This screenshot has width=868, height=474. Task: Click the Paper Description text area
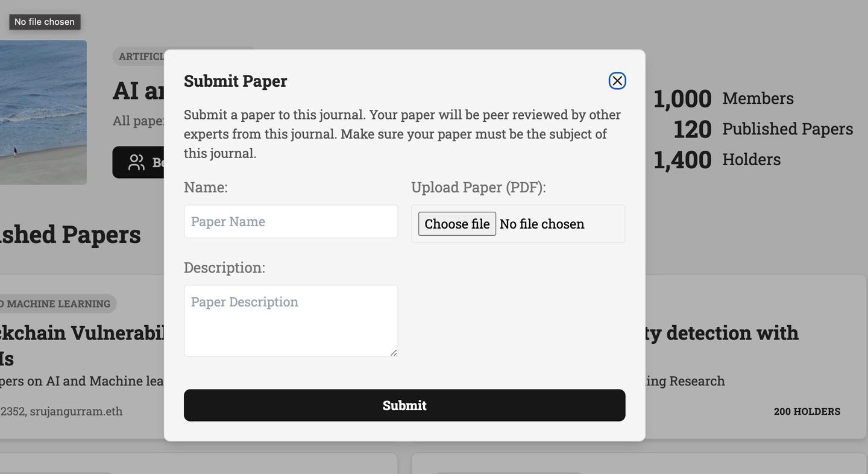[291, 321]
